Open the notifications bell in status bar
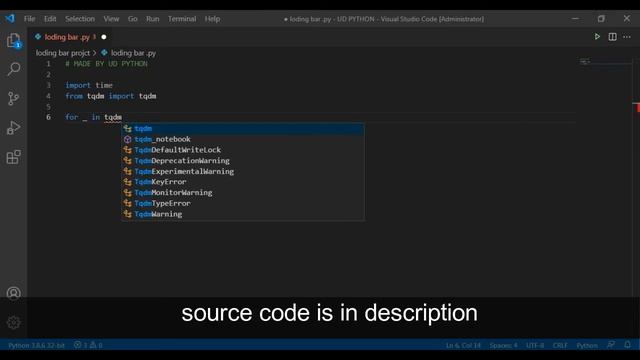Screen dimensions: 640x360 pyautogui.click(x=627, y=345)
